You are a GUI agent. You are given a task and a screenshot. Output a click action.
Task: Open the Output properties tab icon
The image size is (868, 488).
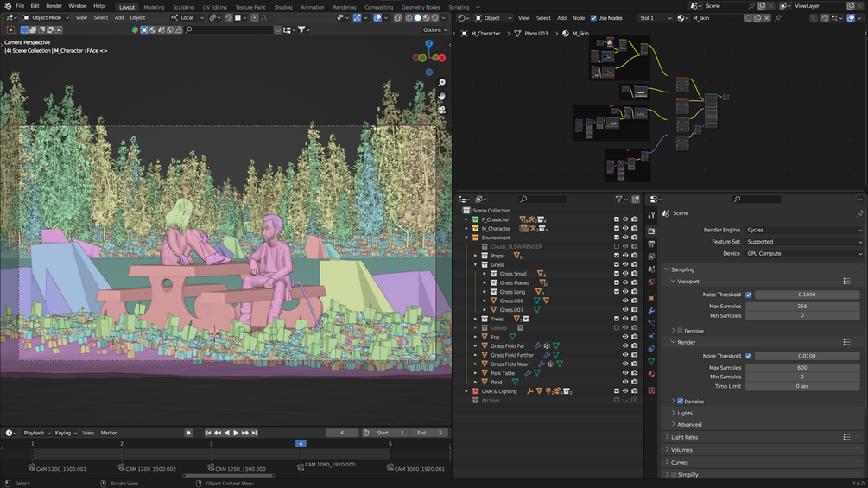click(651, 244)
